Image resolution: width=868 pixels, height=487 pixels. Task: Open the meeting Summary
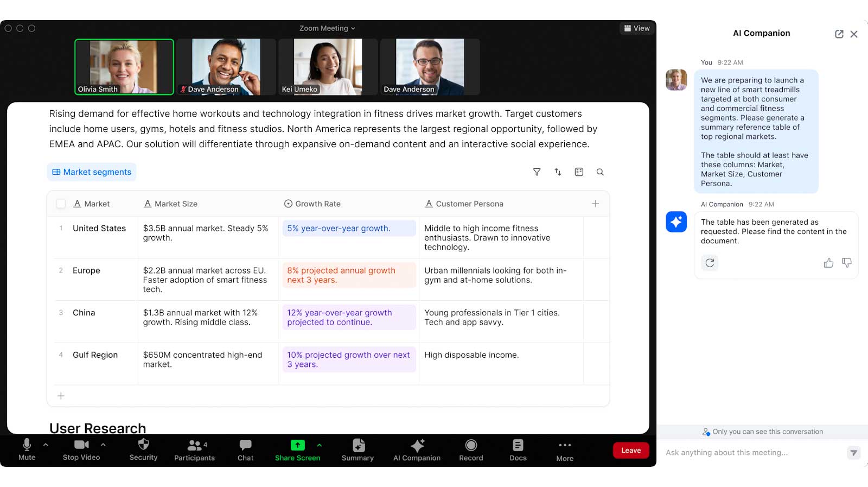(x=358, y=450)
